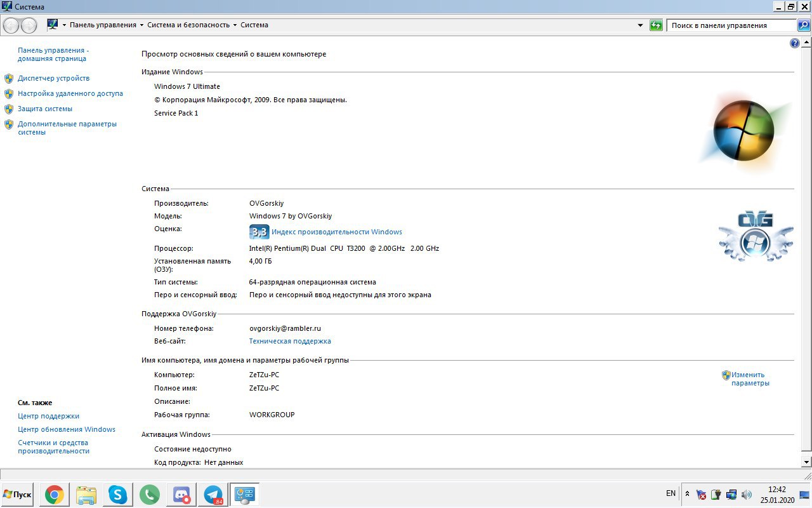812x508 pixels.
Task: Open Техническая поддержка website link
Action: (x=290, y=341)
